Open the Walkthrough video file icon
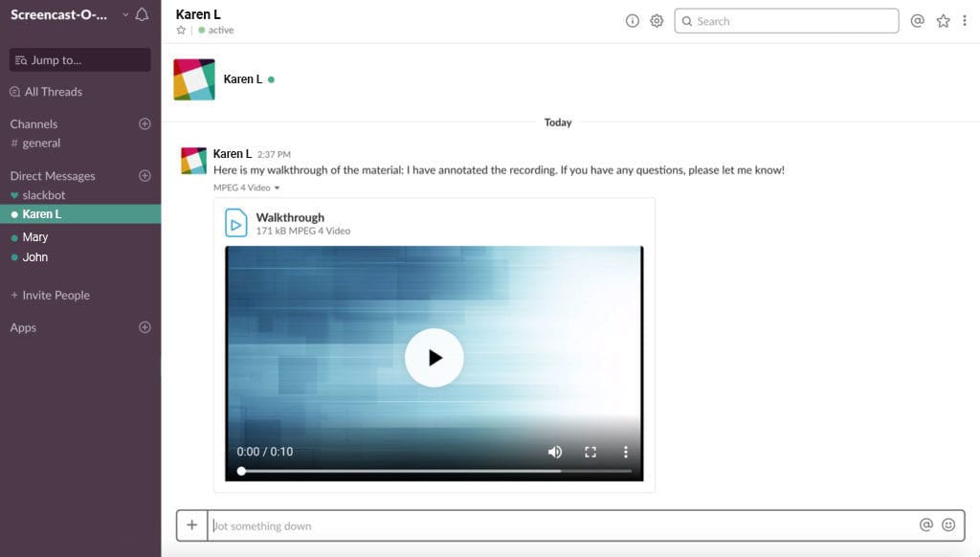This screenshot has height=557, width=980. 235,223
